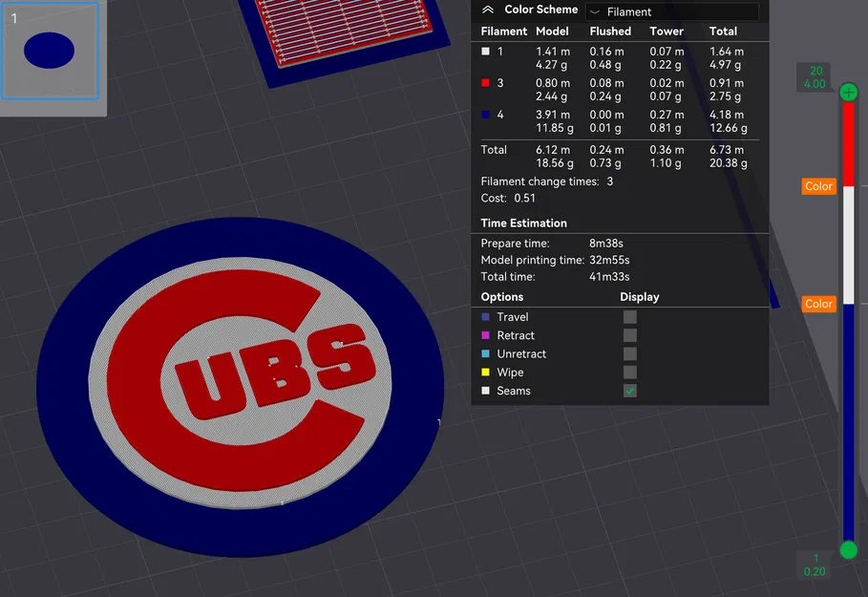Image resolution: width=868 pixels, height=597 pixels.
Task: Click the bottom layer label 1 0.20
Action: (x=815, y=565)
